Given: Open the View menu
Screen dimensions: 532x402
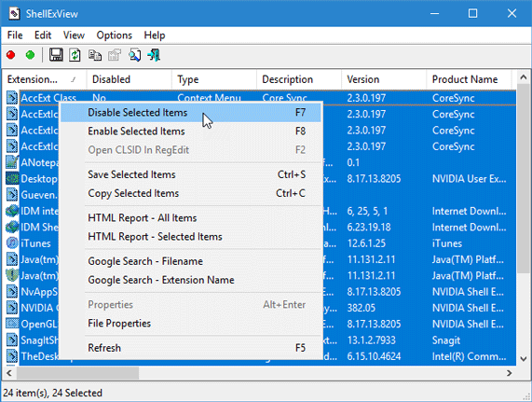Looking at the screenshot, I should tap(74, 35).
